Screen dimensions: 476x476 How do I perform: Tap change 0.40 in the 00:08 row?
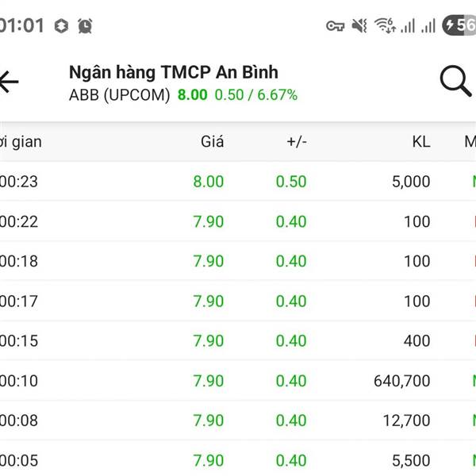291,420
